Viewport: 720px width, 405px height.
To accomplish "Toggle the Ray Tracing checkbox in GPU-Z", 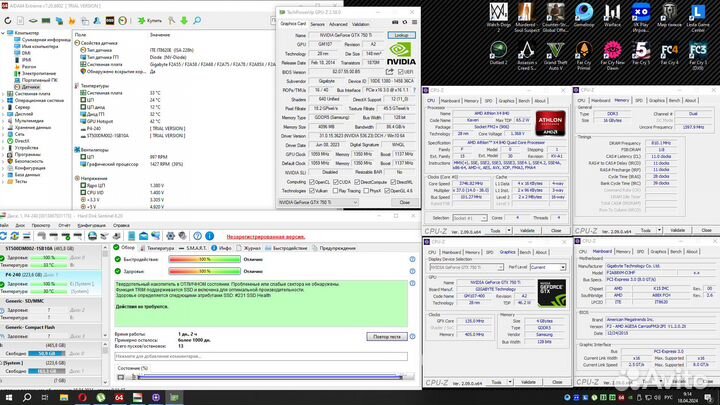I will (336, 191).
